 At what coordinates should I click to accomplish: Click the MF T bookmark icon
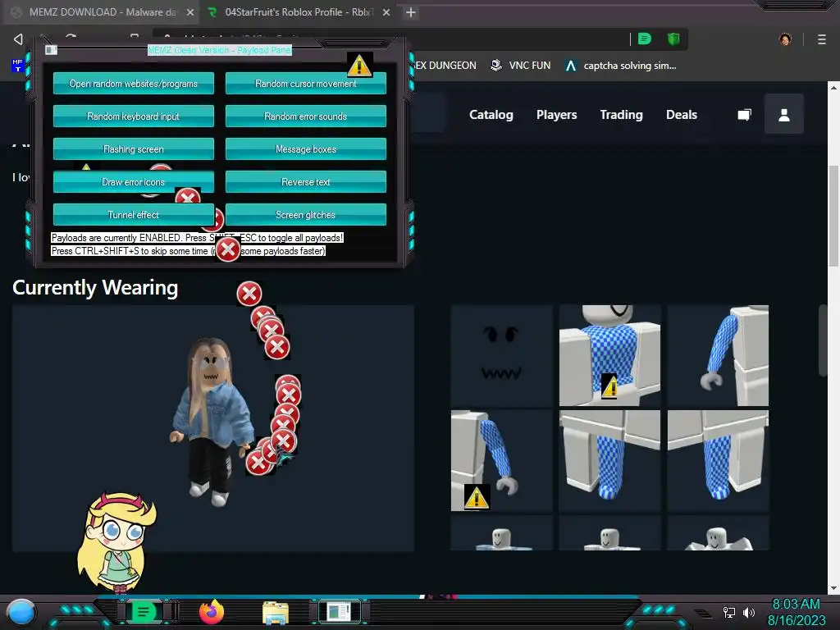pyautogui.click(x=17, y=66)
